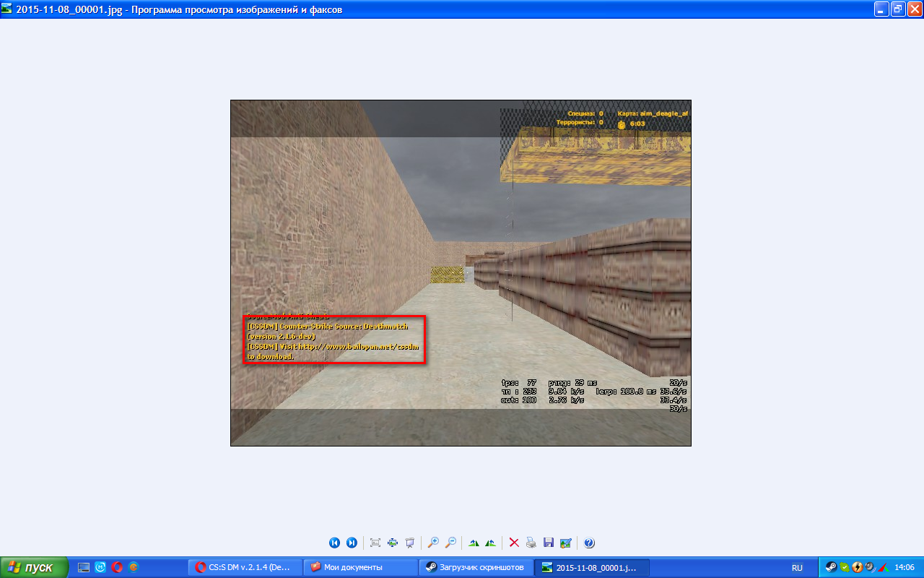Viewport: 924px width, 578px height.
Task: Zoom in with the plus magnifier
Action: pyautogui.click(x=433, y=543)
